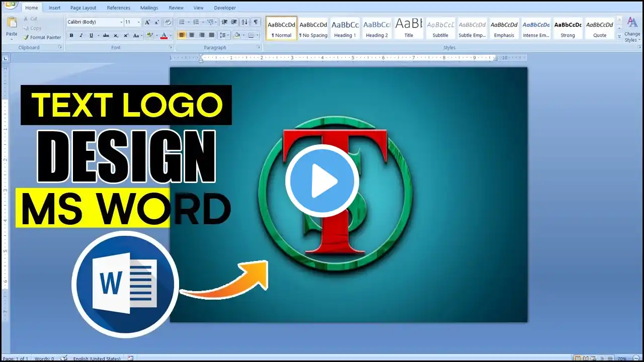Click the TS logo document canvas
Image resolution: width=644 pixels, height=362 pixels.
pyautogui.click(x=349, y=195)
